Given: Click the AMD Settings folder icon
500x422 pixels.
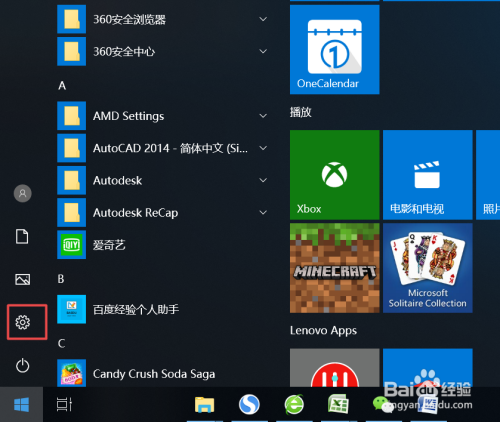Looking at the screenshot, I should [x=71, y=116].
